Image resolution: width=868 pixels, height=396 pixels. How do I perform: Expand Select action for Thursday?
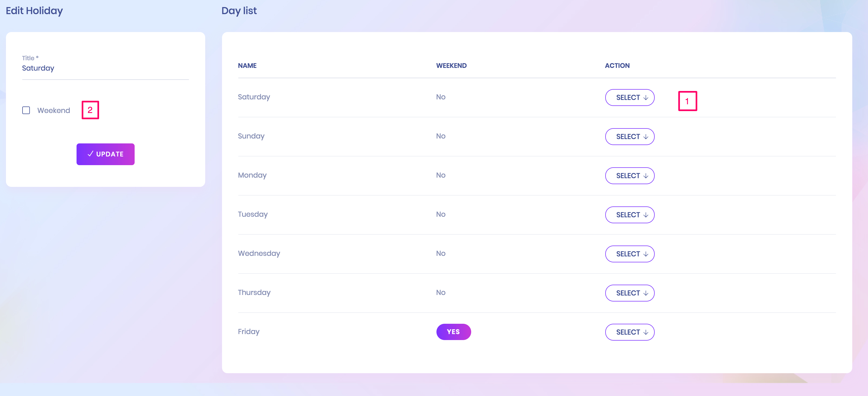tap(629, 293)
